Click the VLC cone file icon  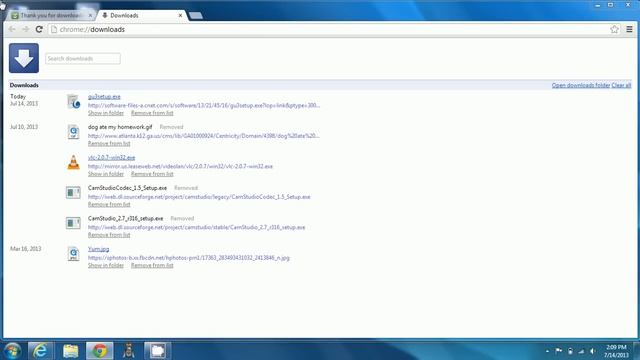tap(73, 162)
